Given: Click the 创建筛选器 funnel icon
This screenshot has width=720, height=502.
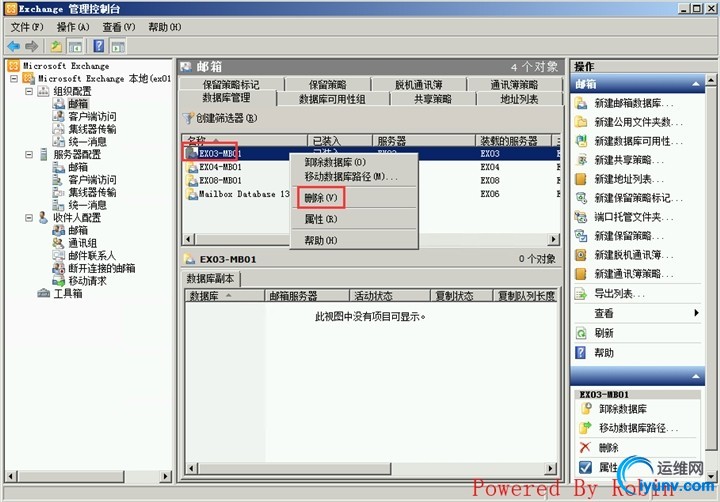Looking at the screenshot, I should 188,118.
